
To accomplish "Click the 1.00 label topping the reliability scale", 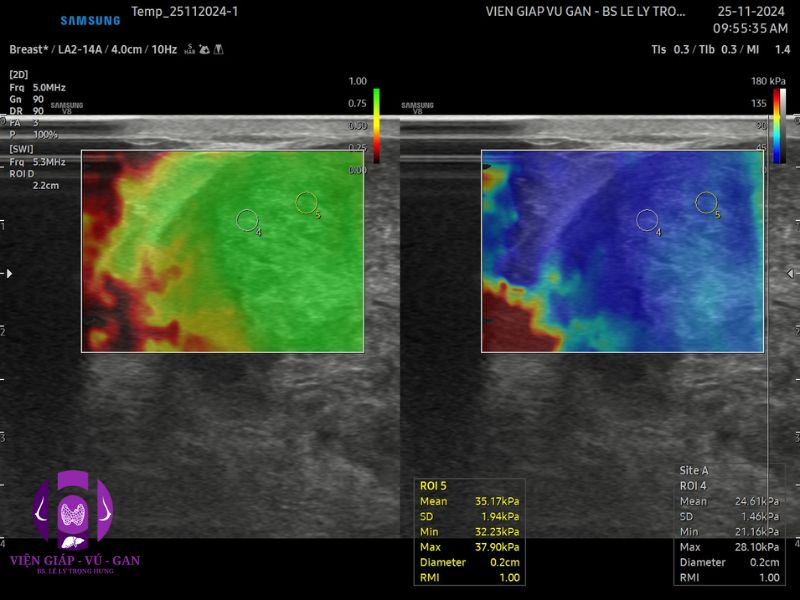I will [x=358, y=81].
